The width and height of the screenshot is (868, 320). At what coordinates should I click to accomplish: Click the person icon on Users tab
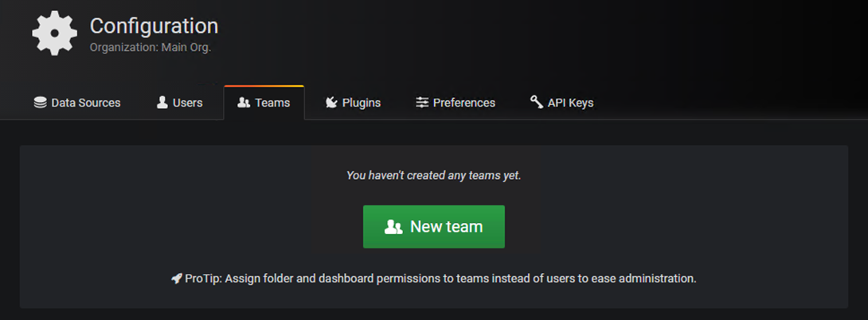click(x=162, y=103)
